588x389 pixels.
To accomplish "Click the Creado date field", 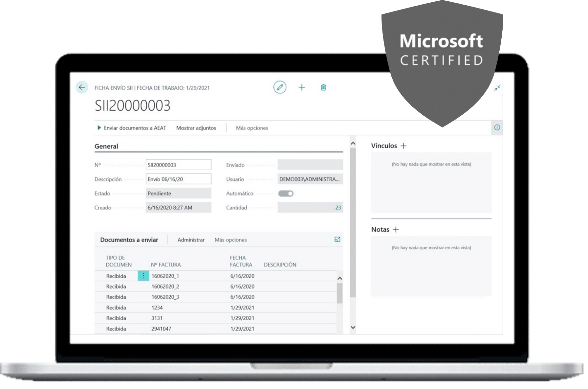I will [178, 207].
